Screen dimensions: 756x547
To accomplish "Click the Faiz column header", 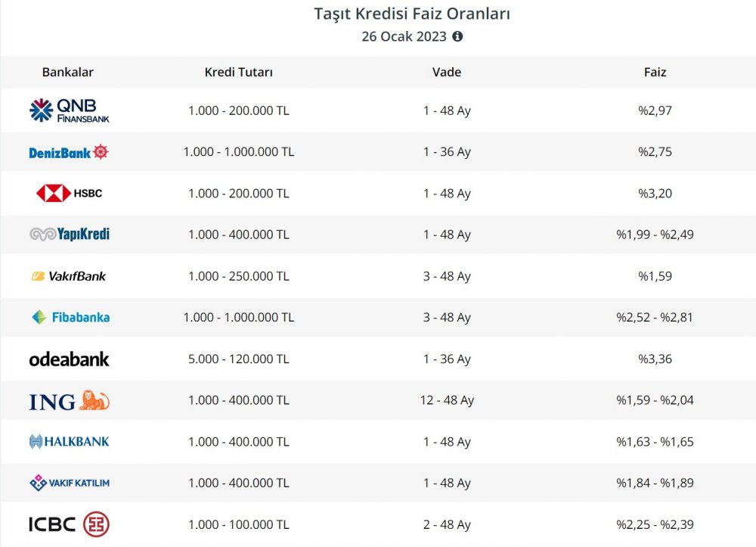I will click(x=655, y=73).
